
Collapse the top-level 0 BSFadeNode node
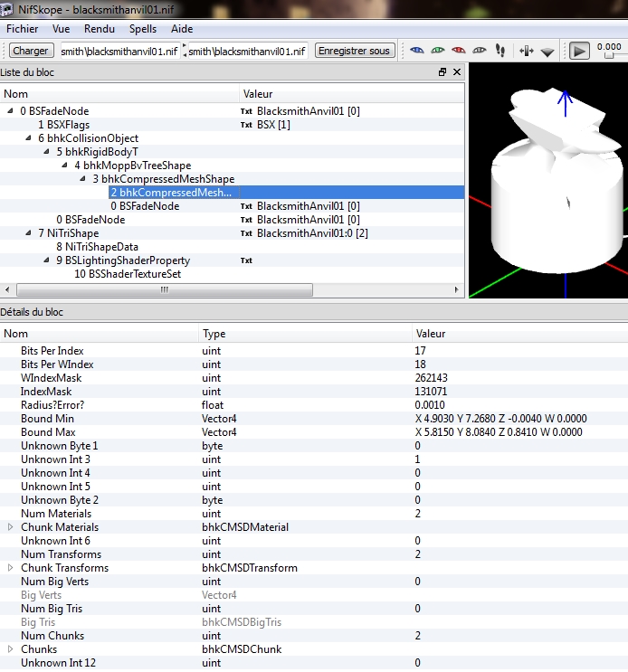point(10,110)
